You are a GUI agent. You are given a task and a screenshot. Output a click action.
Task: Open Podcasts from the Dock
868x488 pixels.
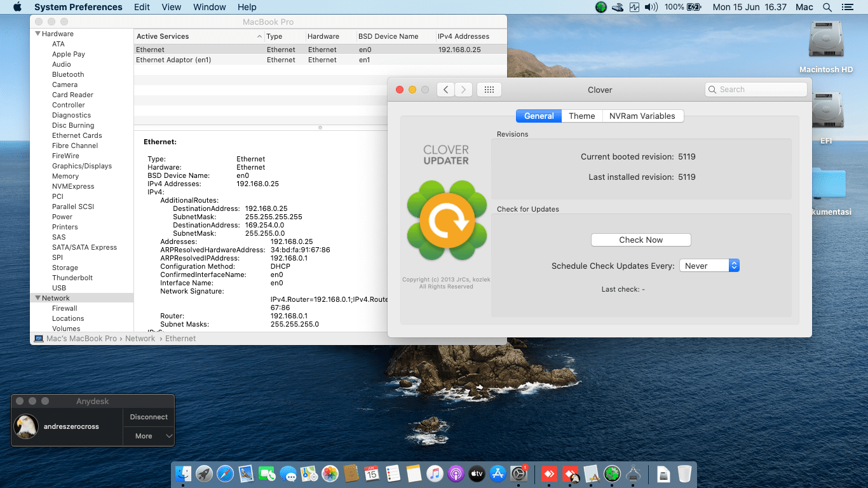coord(456,473)
